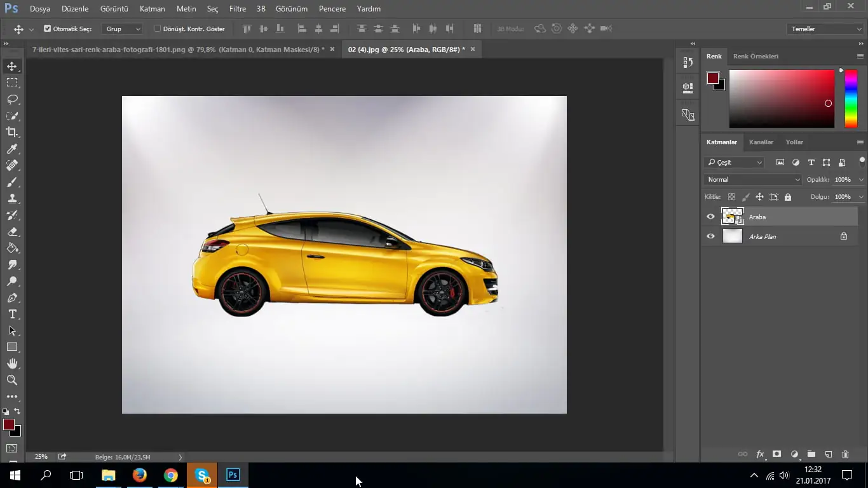Pick the Hand tool

point(12,363)
